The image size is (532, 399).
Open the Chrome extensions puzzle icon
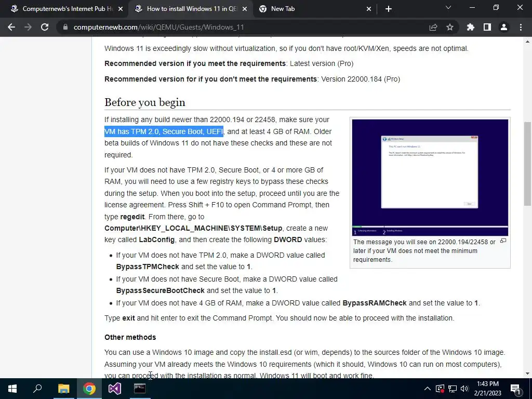pyautogui.click(x=471, y=27)
